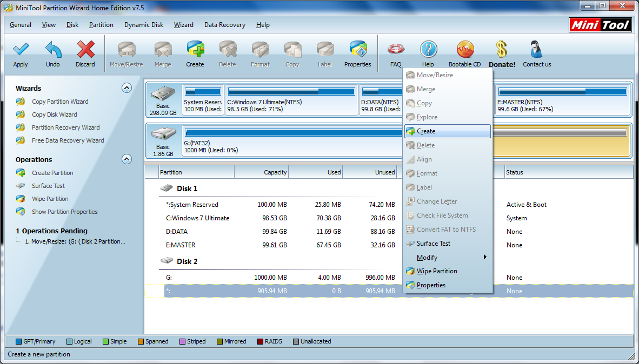Sort by Status column header
This screenshot has height=364, width=639.
point(569,172)
